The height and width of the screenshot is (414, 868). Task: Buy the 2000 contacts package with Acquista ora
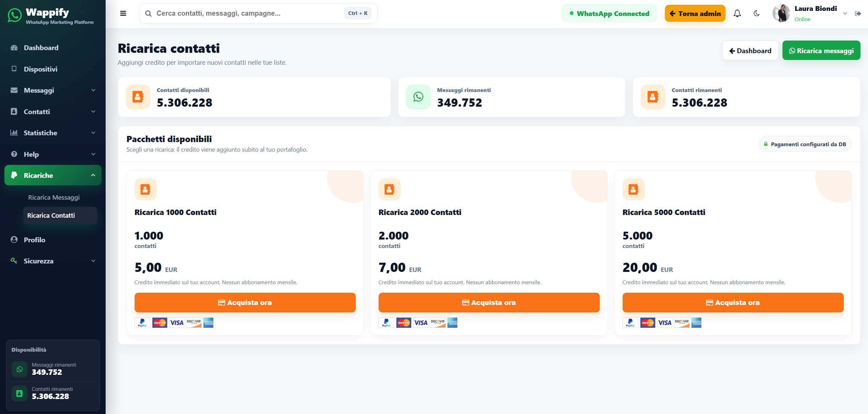click(x=489, y=303)
